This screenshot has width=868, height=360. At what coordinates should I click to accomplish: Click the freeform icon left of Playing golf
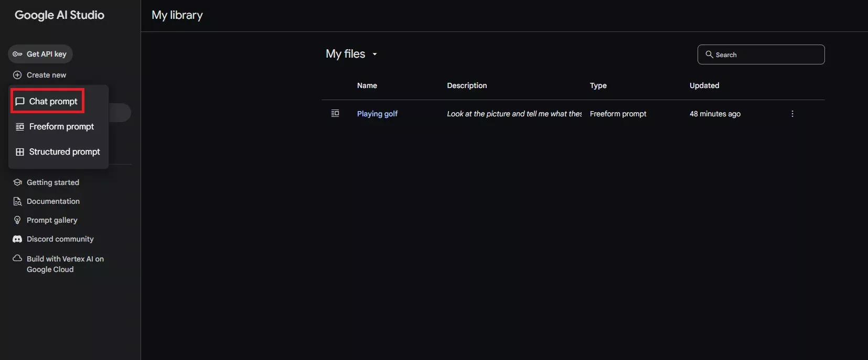click(x=335, y=114)
